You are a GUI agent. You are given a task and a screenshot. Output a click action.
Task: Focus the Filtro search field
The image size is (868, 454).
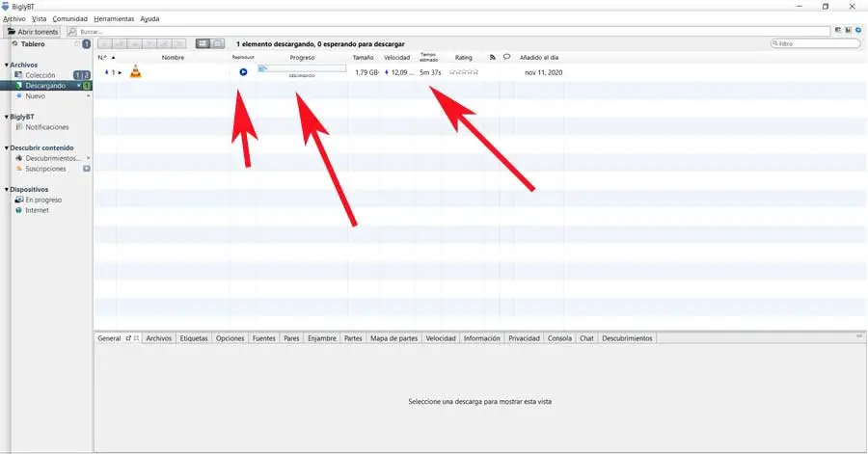click(x=815, y=43)
